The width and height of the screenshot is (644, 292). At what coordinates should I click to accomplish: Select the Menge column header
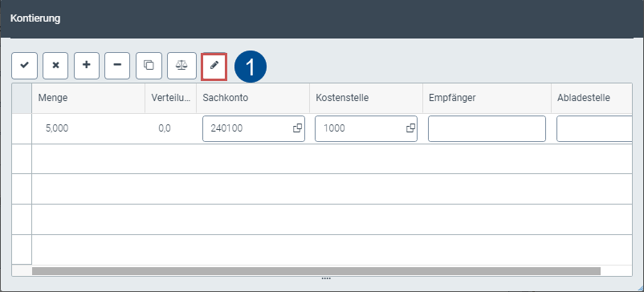tap(88, 98)
